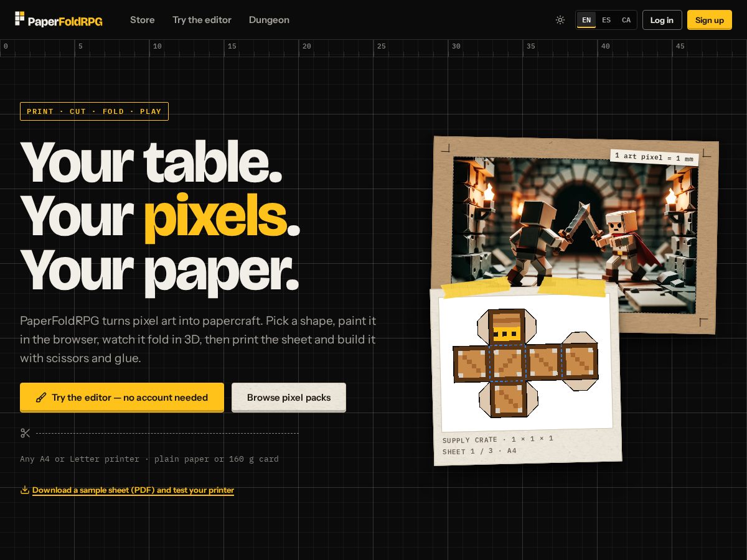Click the 'SUPPLY CRATE · 1 × 1 × 1' caption

(x=498, y=439)
